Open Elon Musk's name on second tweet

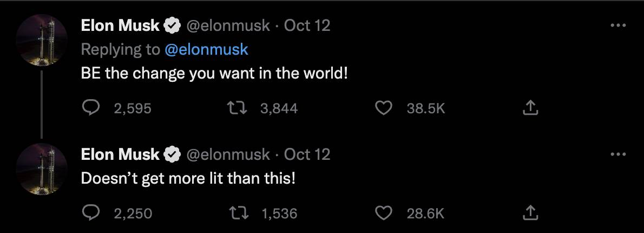[120, 154]
